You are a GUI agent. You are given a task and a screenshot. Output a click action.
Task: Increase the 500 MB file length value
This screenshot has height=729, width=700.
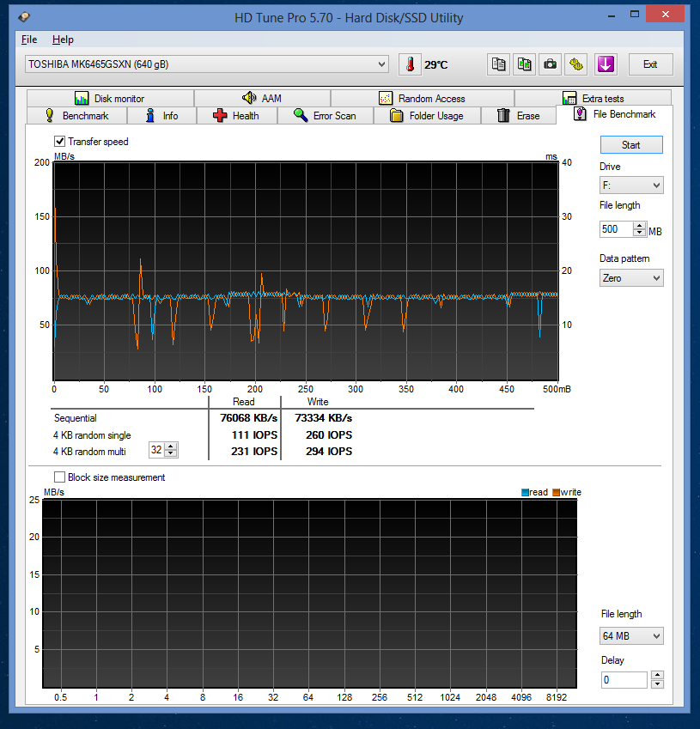pos(640,226)
